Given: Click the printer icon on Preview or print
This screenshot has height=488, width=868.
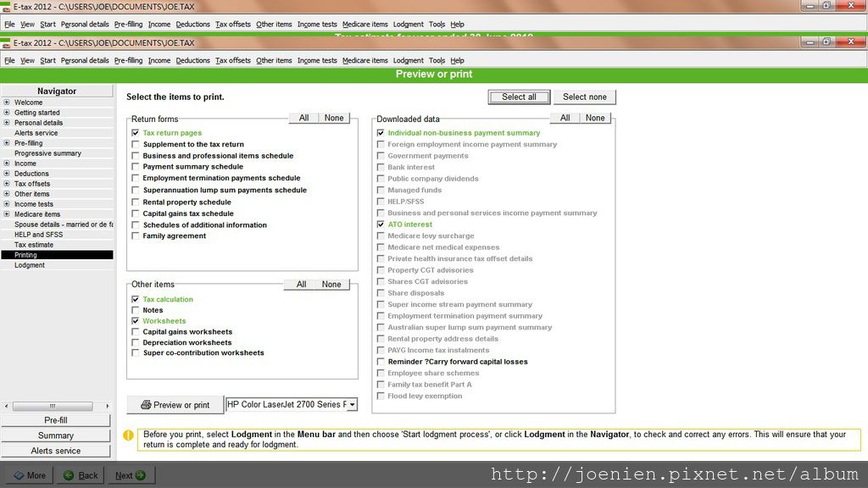Looking at the screenshot, I should (x=146, y=405).
